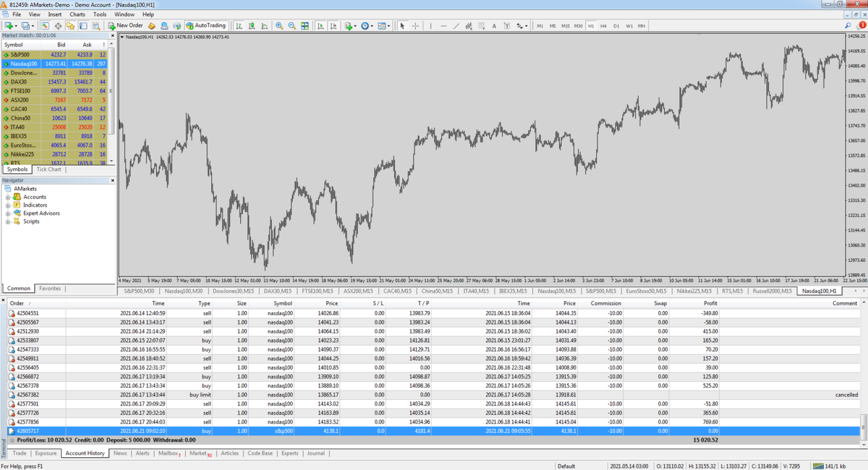Open the Favorites tab in Navigator

(50, 288)
